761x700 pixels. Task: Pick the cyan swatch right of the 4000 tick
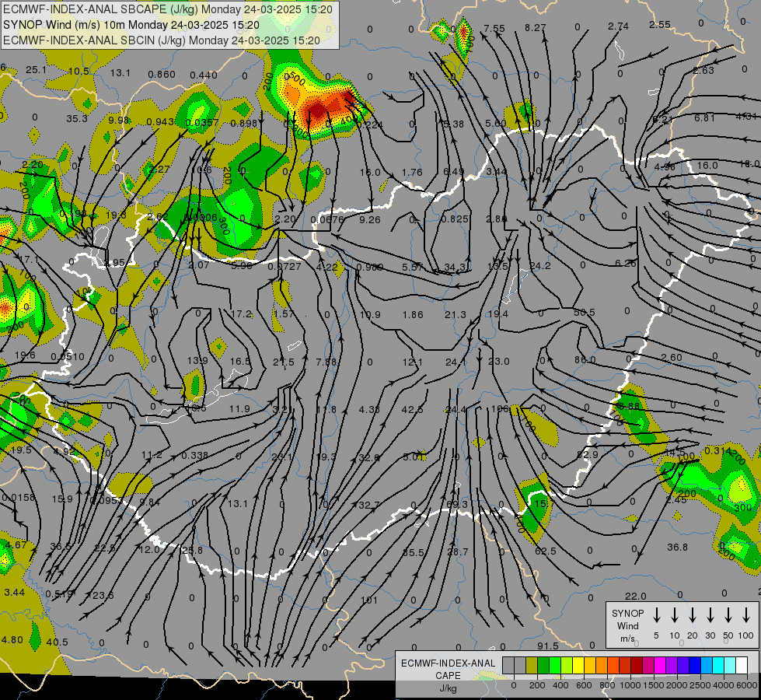click(730, 666)
